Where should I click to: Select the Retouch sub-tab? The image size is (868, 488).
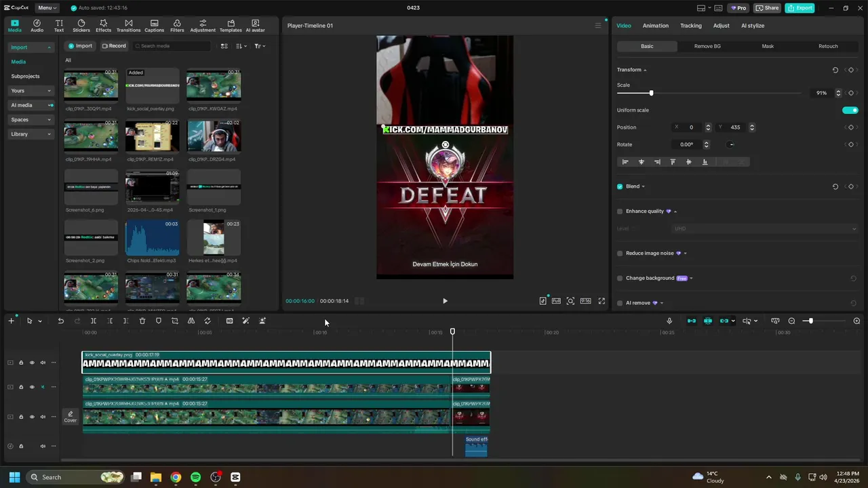click(828, 46)
